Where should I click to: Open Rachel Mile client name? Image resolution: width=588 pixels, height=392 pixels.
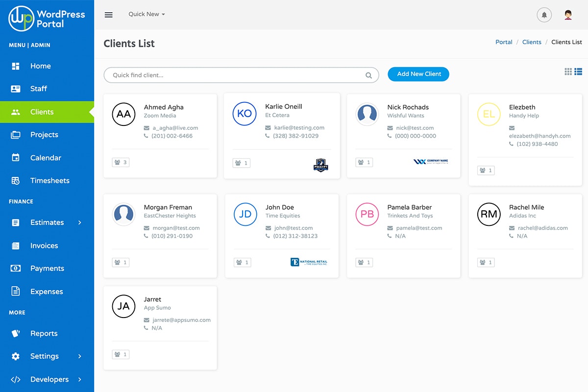tap(527, 207)
